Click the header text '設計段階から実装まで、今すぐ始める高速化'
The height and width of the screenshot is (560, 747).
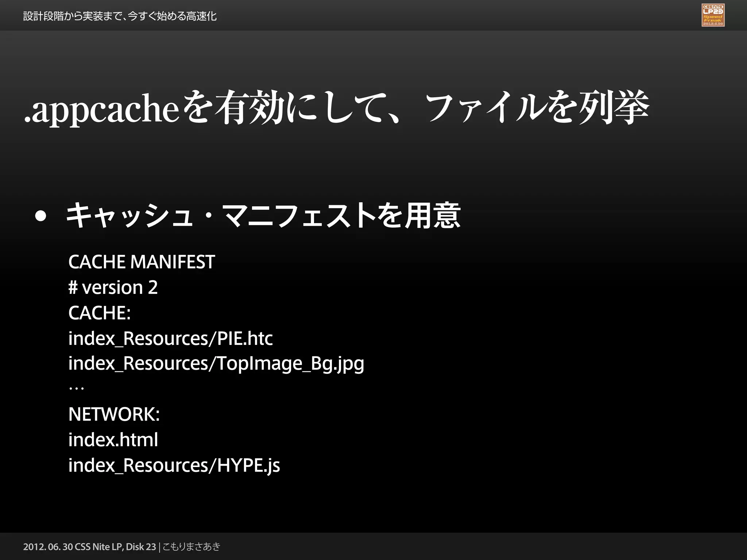pos(120,16)
